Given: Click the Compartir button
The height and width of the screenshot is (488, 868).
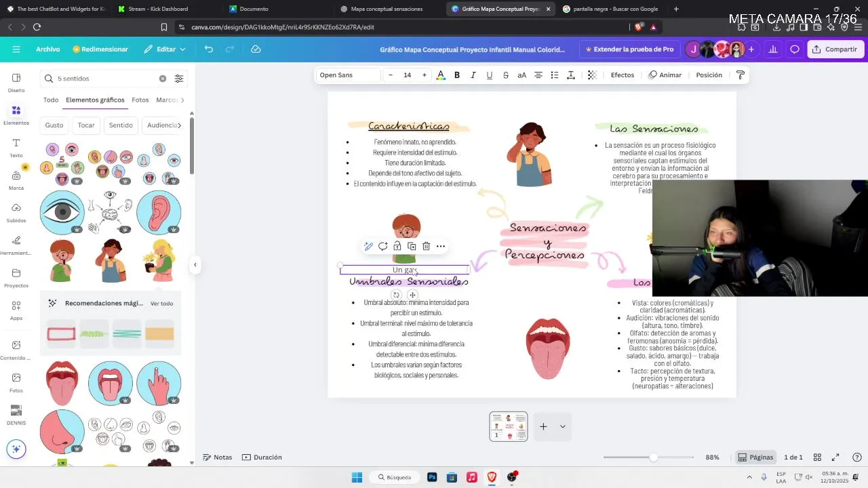Looking at the screenshot, I should (x=835, y=49).
